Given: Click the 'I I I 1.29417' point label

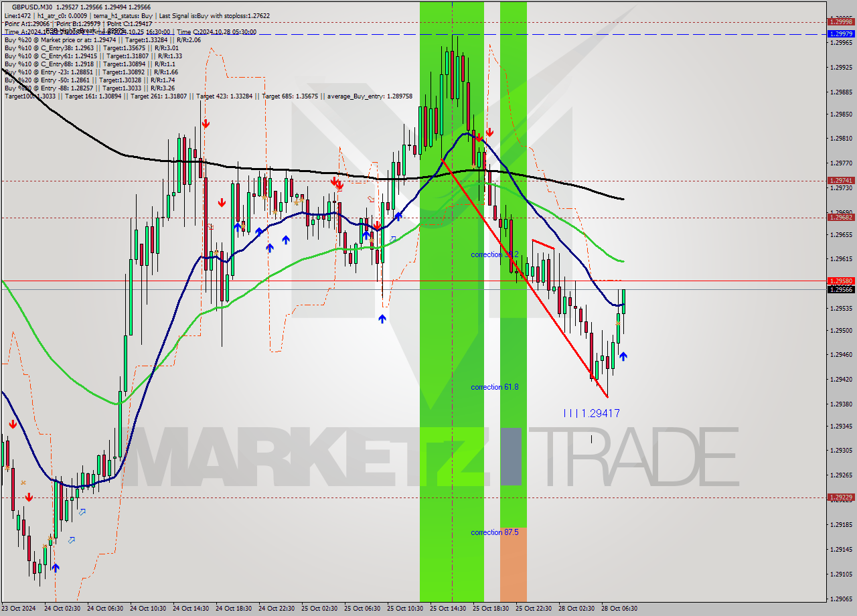Looking at the screenshot, I should (591, 414).
